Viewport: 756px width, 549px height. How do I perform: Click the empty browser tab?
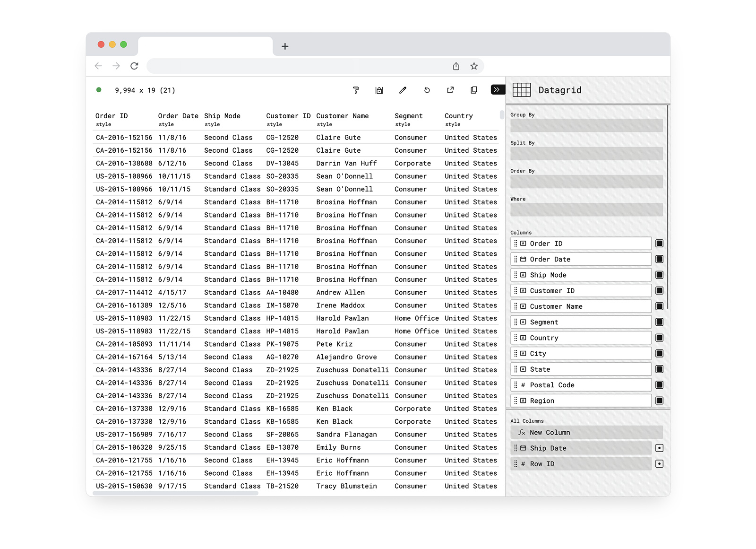pos(205,46)
